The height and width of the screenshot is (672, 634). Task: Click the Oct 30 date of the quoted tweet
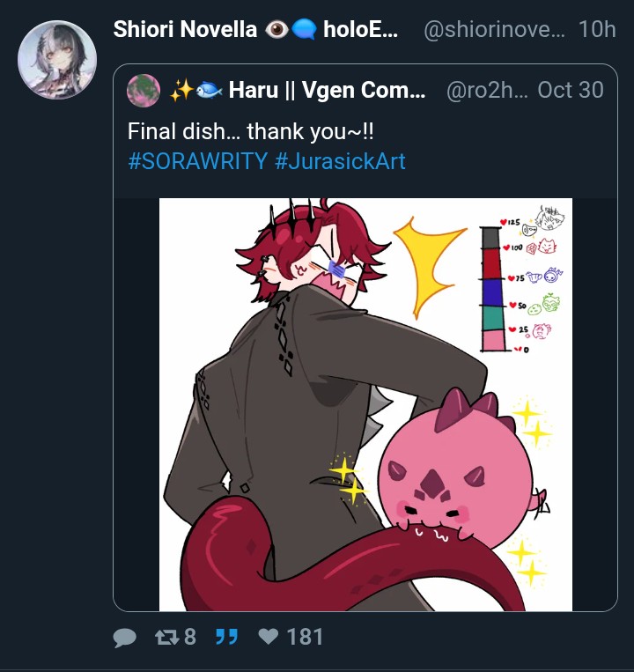pos(570,90)
